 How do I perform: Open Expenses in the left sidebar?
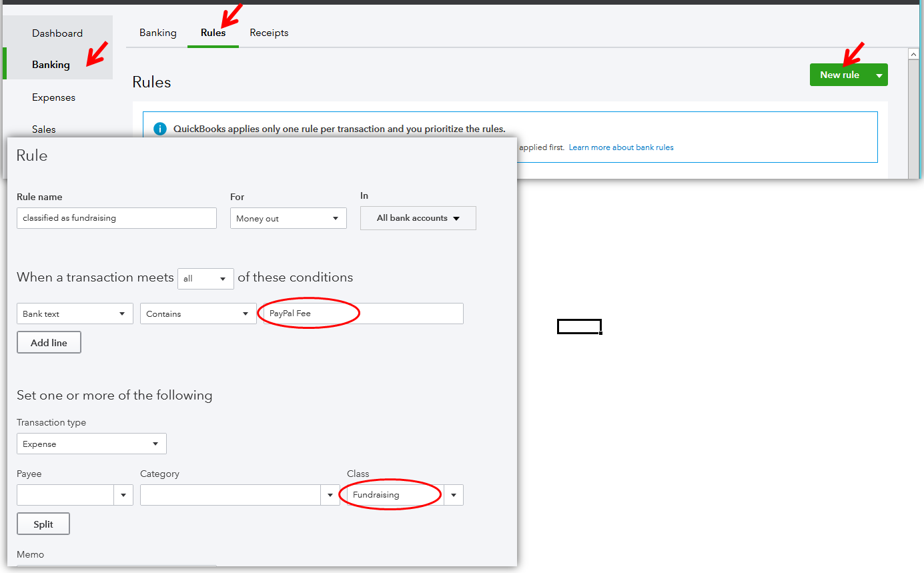(x=53, y=97)
